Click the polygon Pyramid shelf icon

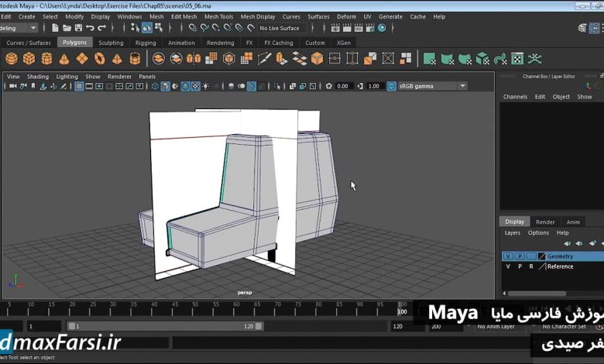pos(117,59)
